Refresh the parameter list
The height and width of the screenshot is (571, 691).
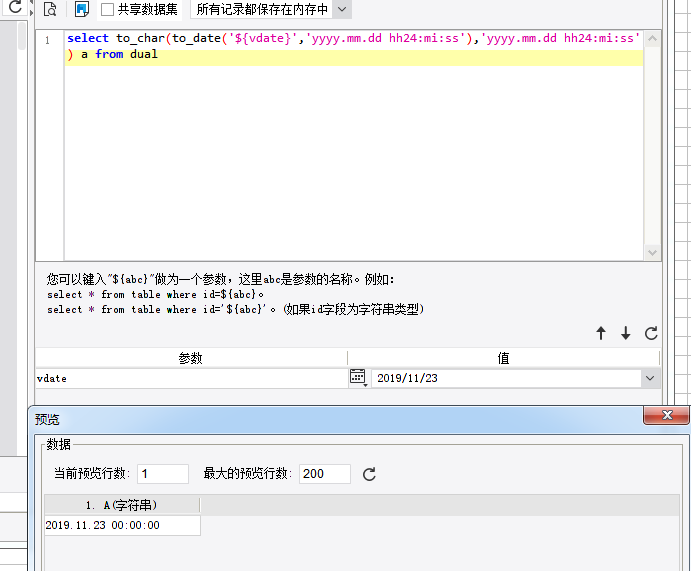pos(651,333)
